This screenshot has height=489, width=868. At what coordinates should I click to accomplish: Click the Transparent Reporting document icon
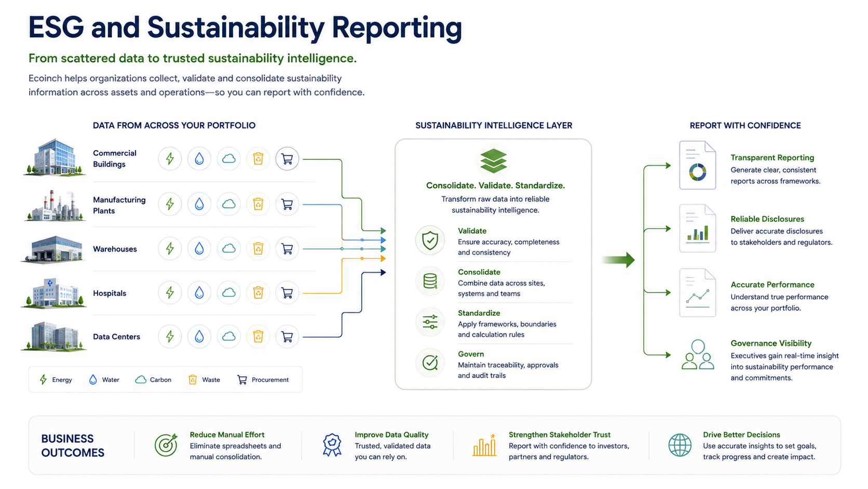pyautogui.click(x=698, y=165)
